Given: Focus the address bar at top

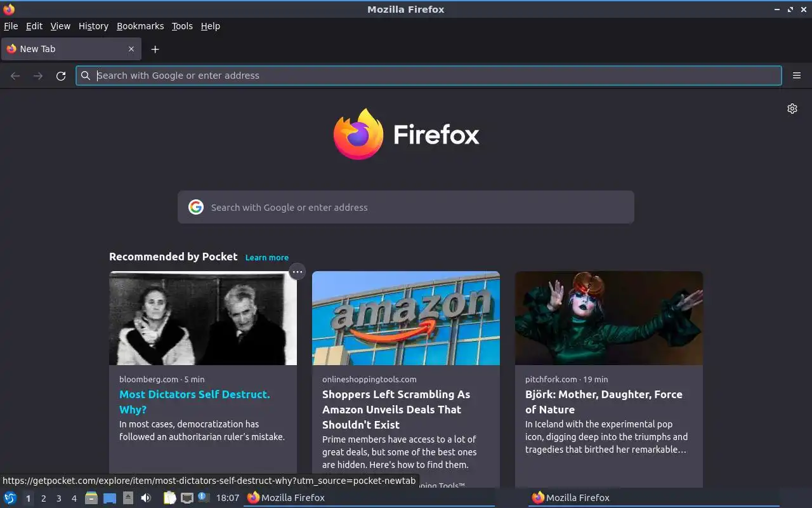Looking at the screenshot, I should pyautogui.click(x=429, y=76).
